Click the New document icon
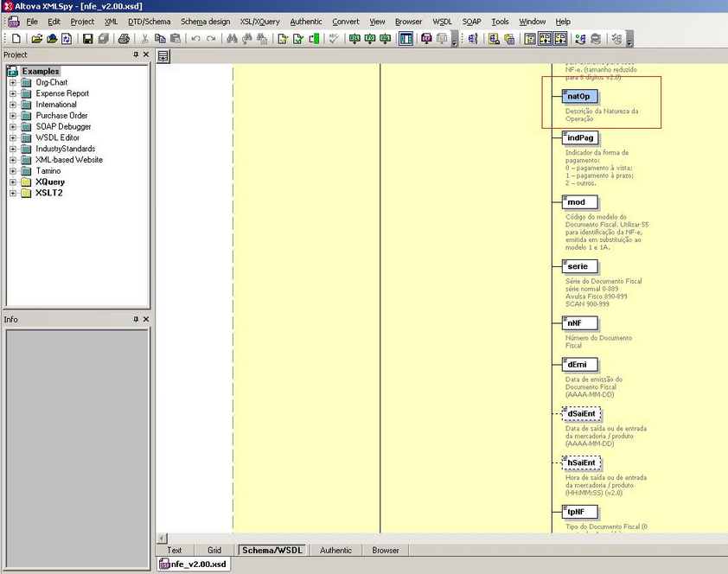Viewport: 728px width, 574px height. [x=16, y=39]
